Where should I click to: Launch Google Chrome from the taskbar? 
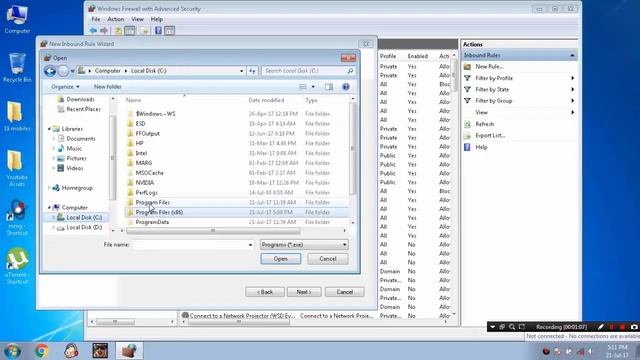[x=42, y=351]
